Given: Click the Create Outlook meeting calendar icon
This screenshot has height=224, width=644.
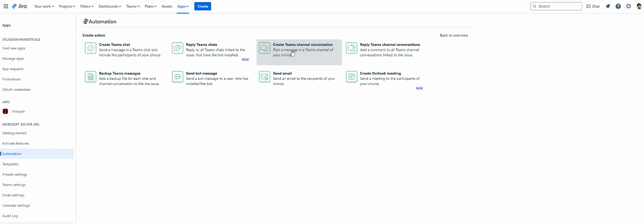Looking at the screenshot, I should [351, 77].
